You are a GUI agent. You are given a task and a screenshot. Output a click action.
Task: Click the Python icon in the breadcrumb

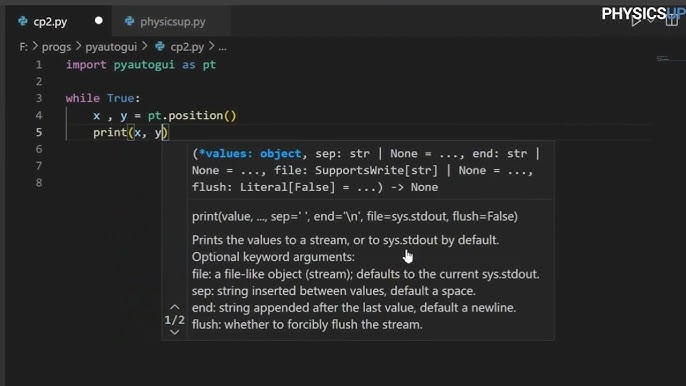coord(160,46)
